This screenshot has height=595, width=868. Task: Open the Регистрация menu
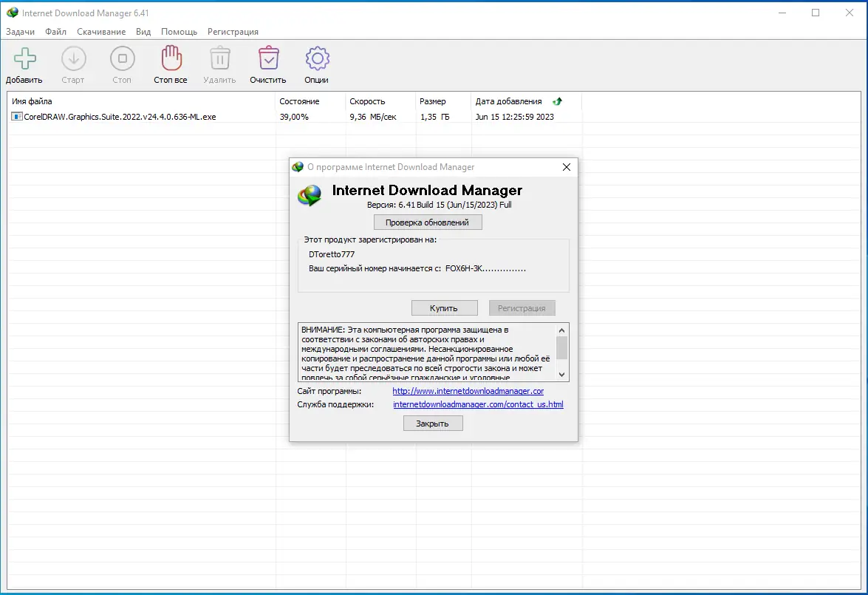pyautogui.click(x=233, y=32)
